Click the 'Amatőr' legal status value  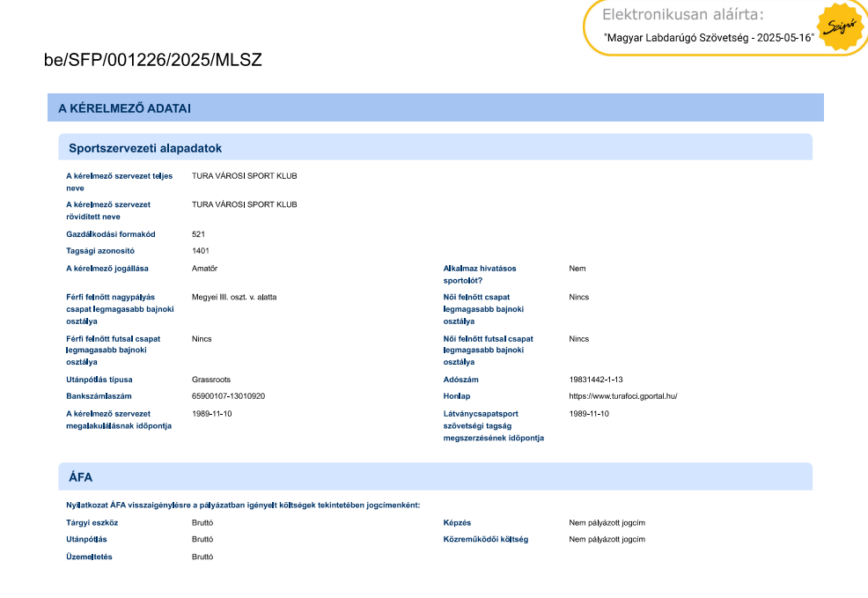click(x=204, y=269)
